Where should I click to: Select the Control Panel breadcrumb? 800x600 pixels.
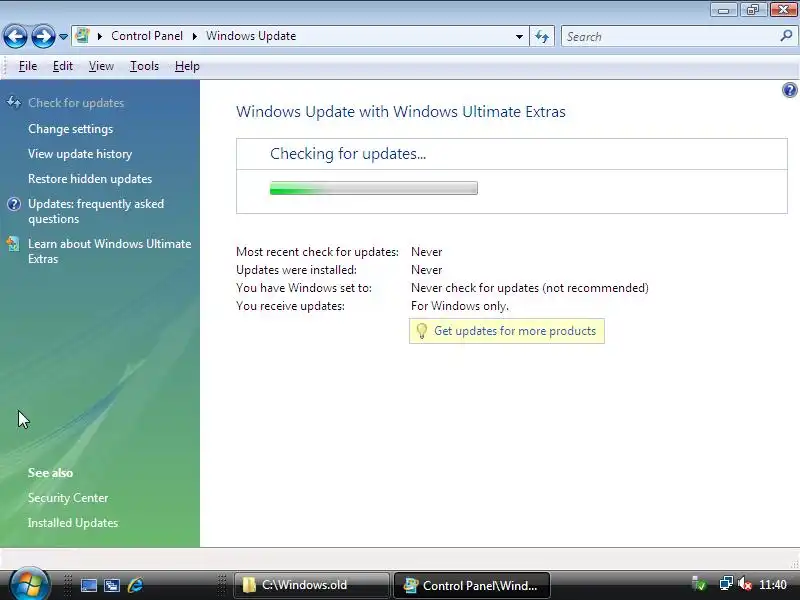click(147, 36)
